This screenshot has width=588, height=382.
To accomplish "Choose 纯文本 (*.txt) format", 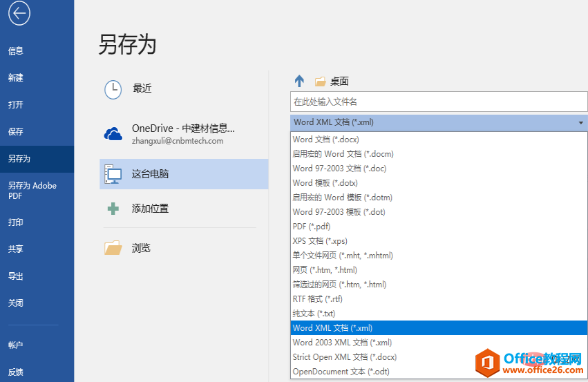I will coord(439,314).
